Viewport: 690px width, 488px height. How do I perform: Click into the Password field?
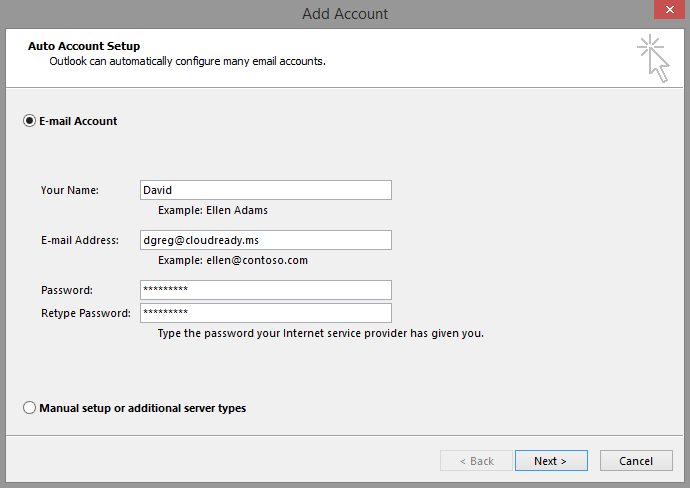(x=266, y=290)
